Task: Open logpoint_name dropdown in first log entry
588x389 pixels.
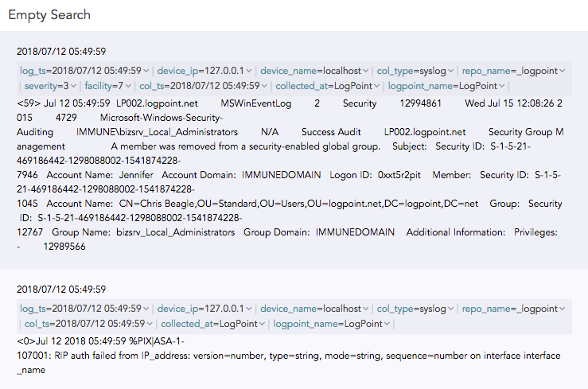Action: tap(502, 86)
